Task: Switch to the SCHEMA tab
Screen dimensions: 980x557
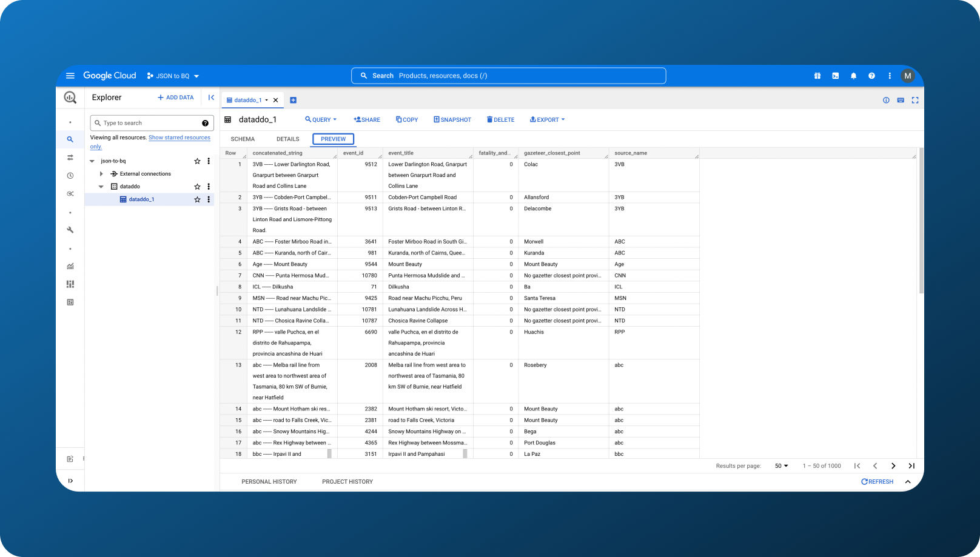Action: (242, 139)
